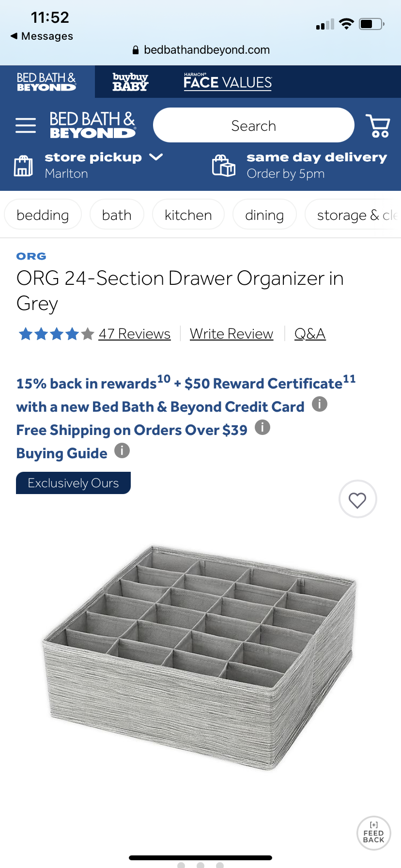Screen dimensions: 401x868
Task: Rate using the five-star rating
Action: [56, 334]
